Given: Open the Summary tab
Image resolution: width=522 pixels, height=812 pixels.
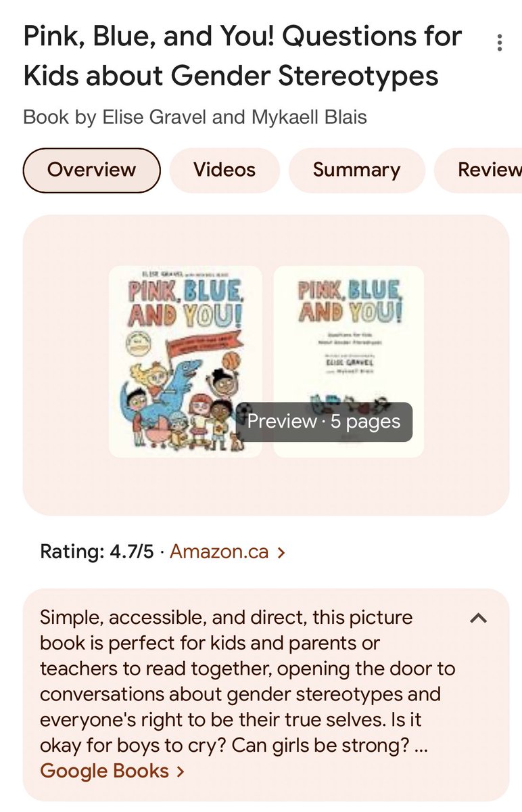Looking at the screenshot, I should click(x=356, y=170).
